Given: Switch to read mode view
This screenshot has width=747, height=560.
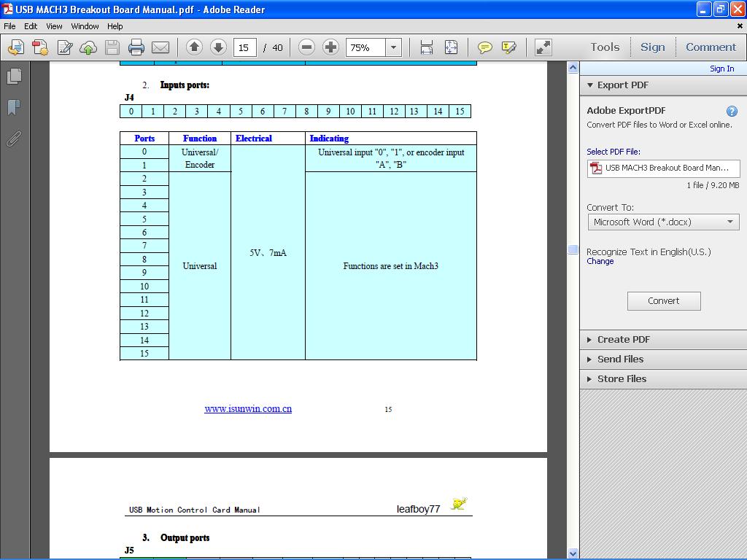Looking at the screenshot, I should pos(543,47).
